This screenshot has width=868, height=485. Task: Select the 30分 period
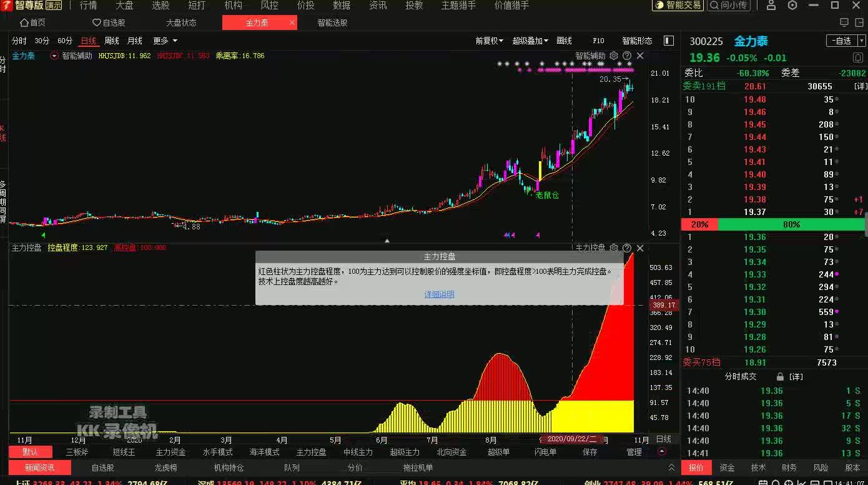[42, 41]
